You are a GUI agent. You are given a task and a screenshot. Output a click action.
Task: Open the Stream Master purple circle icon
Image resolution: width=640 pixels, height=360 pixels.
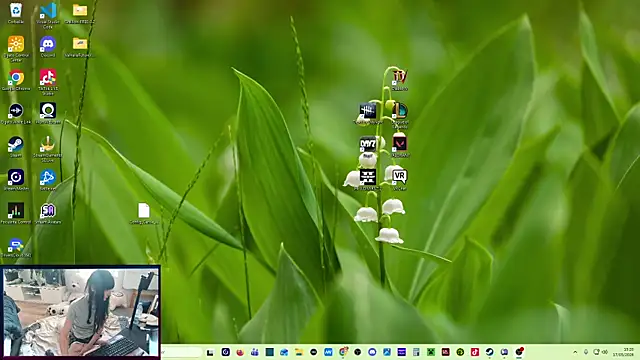16,178
